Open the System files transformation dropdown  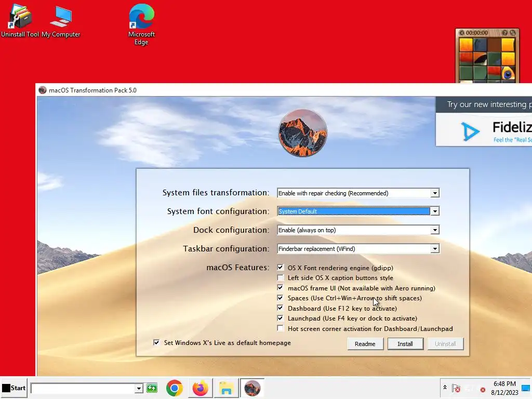[435, 193]
